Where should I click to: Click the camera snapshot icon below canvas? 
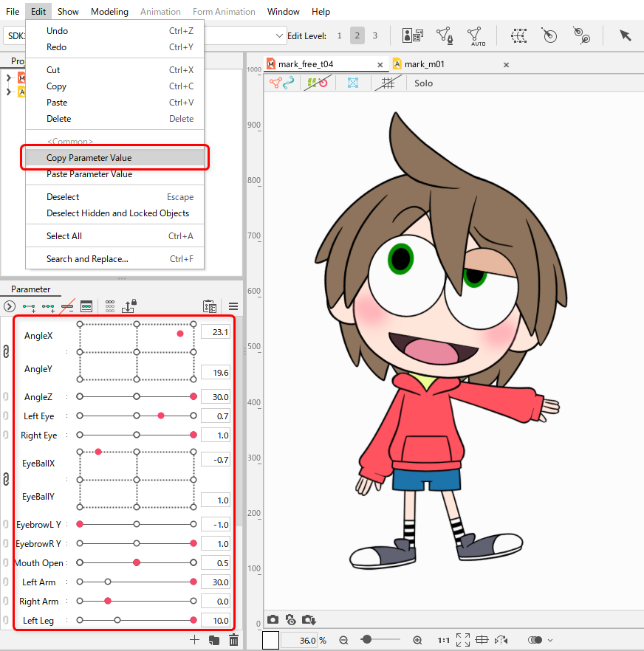coord(273,620)
